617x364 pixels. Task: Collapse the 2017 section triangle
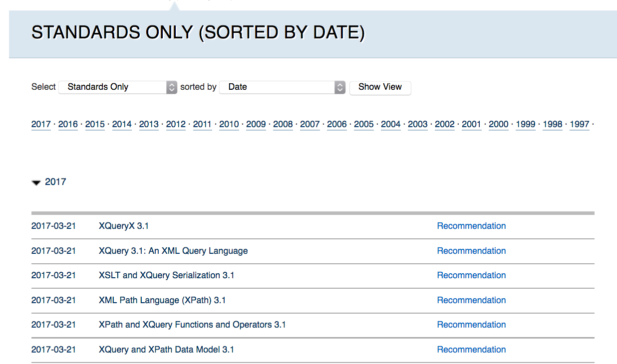pos(36,182)
